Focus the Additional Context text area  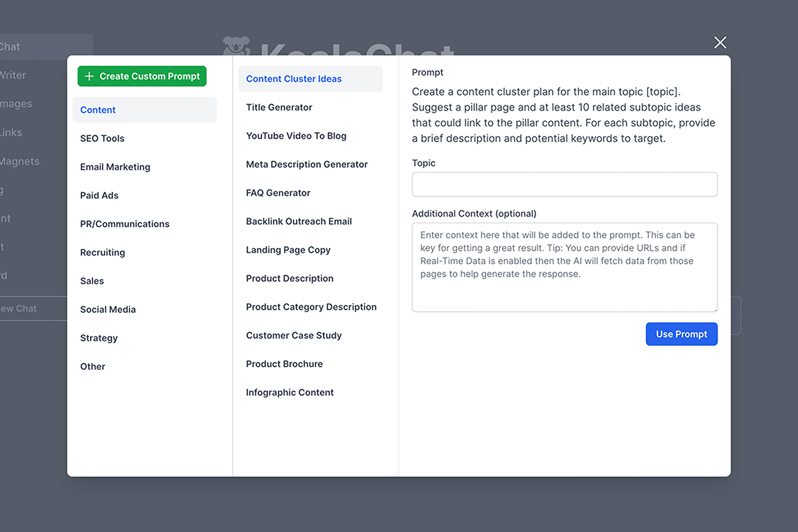[564, 267]
